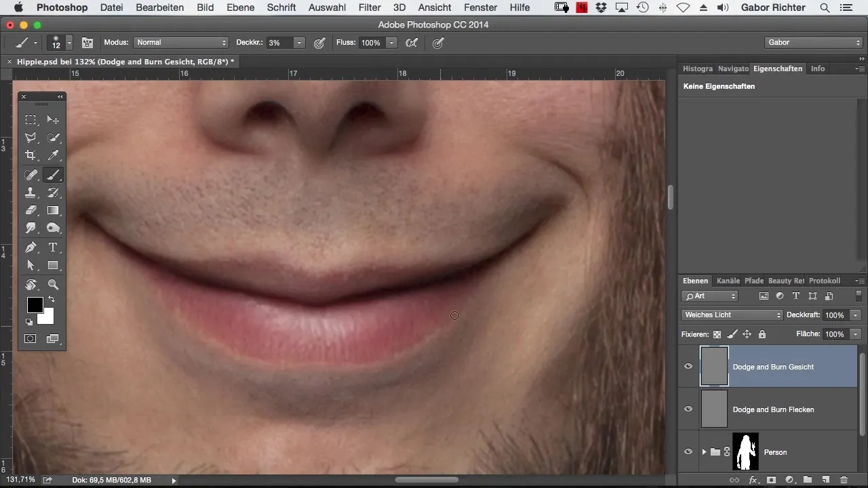Select the Zoom tool

(x=53, y=285)
